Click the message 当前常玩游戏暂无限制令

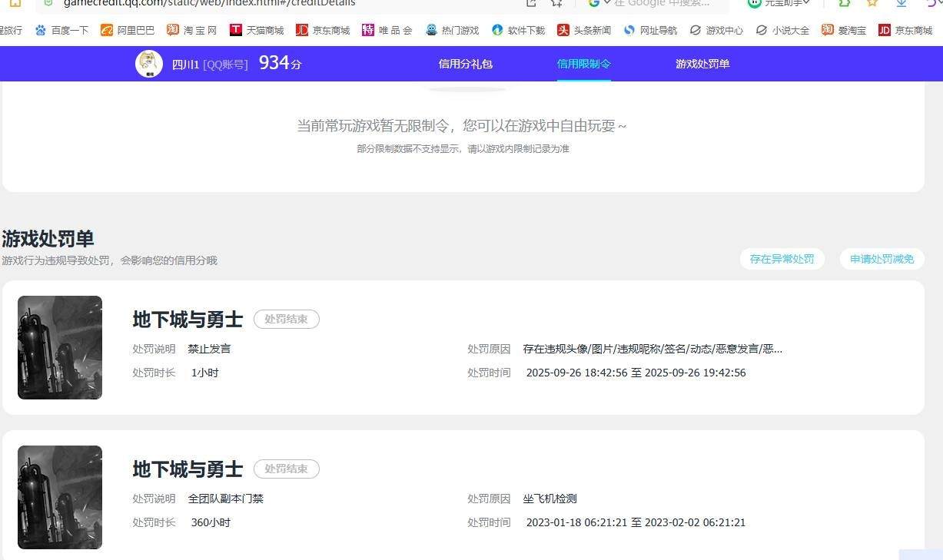pos(462,126)
